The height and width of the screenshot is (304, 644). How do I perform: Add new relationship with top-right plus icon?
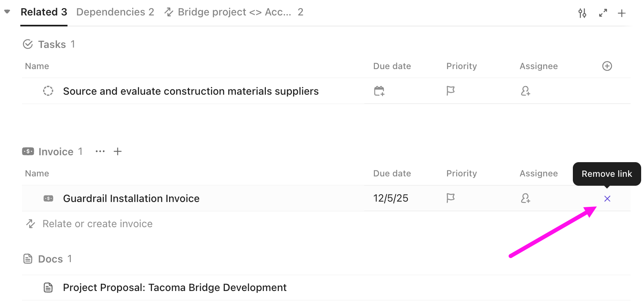(x=622, y=13)
